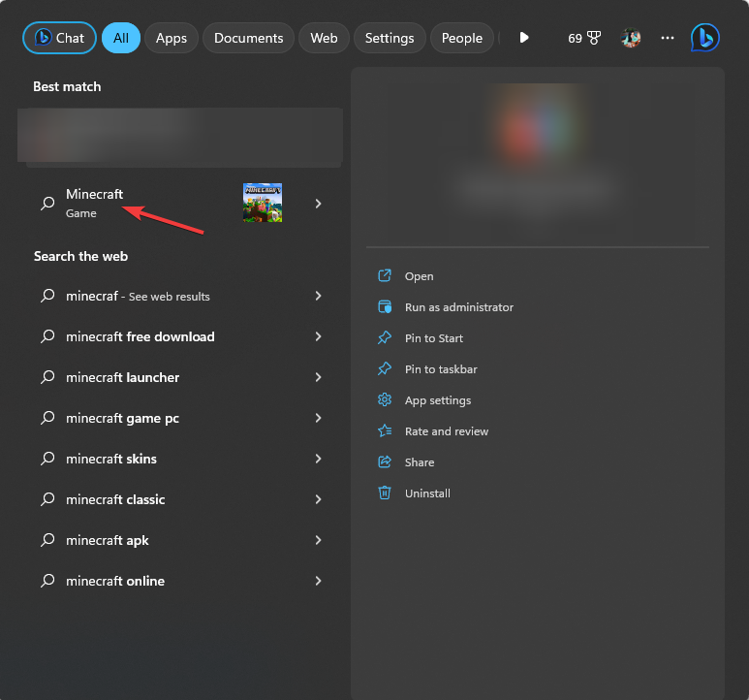The width and height of the screenshot is (749, 700).
Task: Click the magnifier icon beside Minecraft Game
Action: coord(47,203)
